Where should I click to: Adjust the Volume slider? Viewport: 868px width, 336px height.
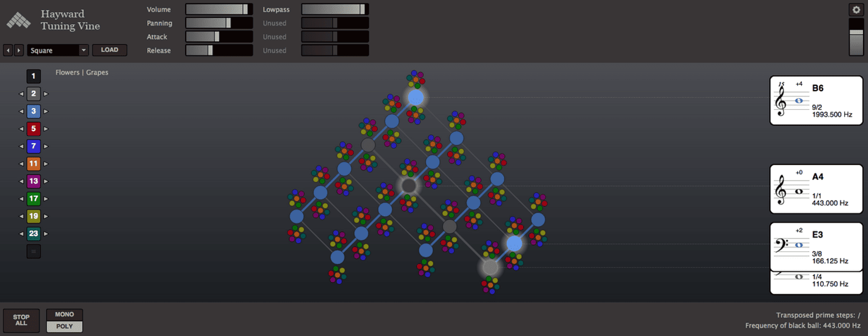tap(219, 9)
